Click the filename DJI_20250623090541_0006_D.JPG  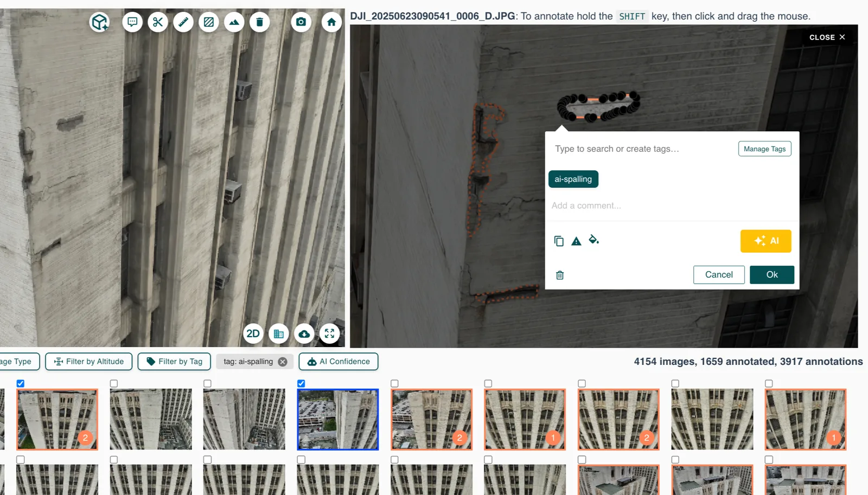click(x=432, y=16)
